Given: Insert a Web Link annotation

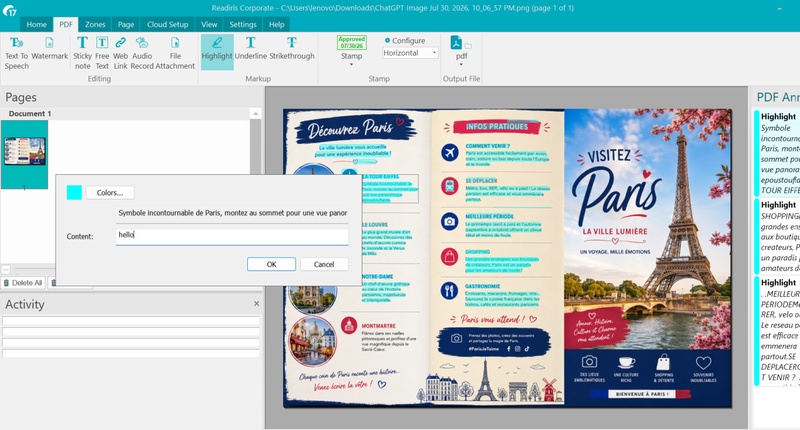Looking at the screenshot, I should tap(120, 53).
